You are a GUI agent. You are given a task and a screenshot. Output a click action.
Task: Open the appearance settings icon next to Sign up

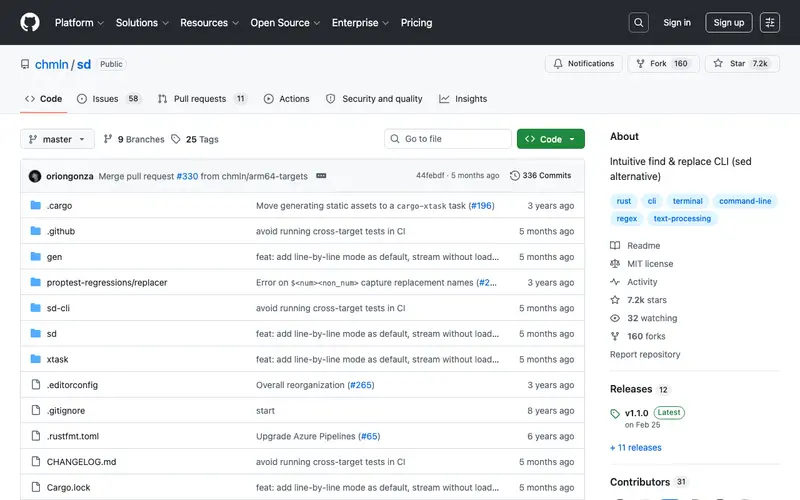tap(769, 22)
